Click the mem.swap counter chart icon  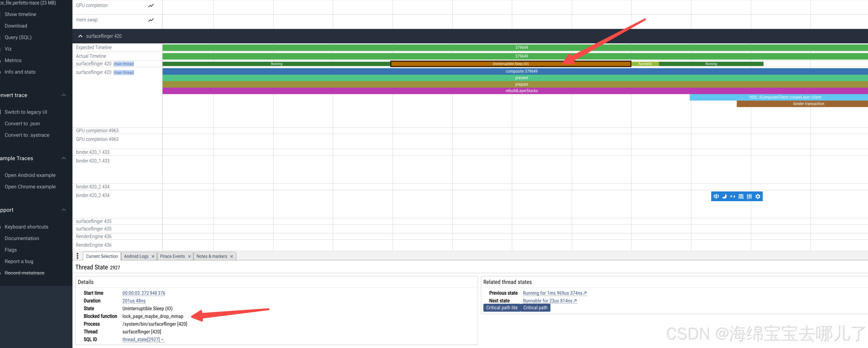(151, 20)
